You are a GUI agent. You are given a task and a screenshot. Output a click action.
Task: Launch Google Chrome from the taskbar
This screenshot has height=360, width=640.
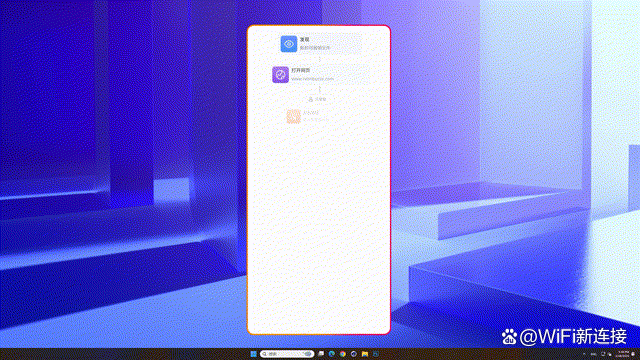(x=342, y=354)
